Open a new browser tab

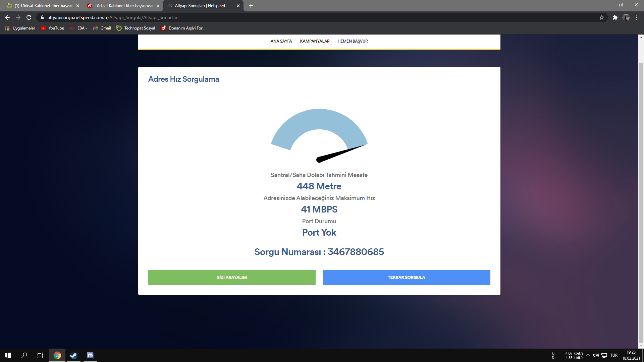pos(251,6)
